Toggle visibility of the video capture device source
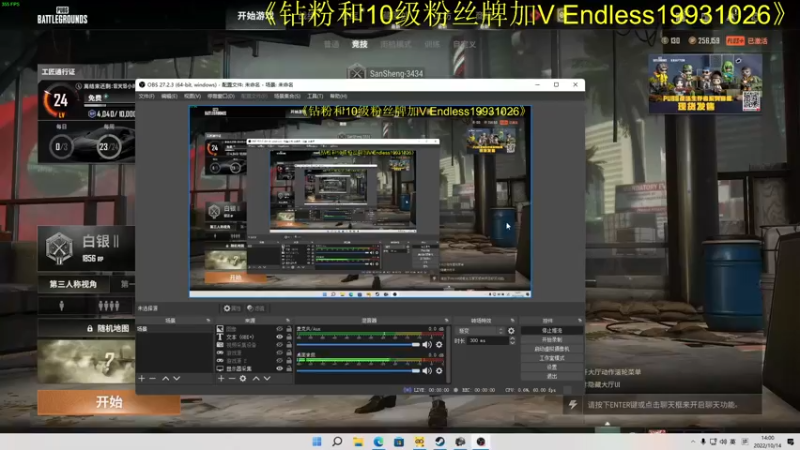Image resolution: width=800 pixels, height=450 pixels. click(x=279, y=345)
